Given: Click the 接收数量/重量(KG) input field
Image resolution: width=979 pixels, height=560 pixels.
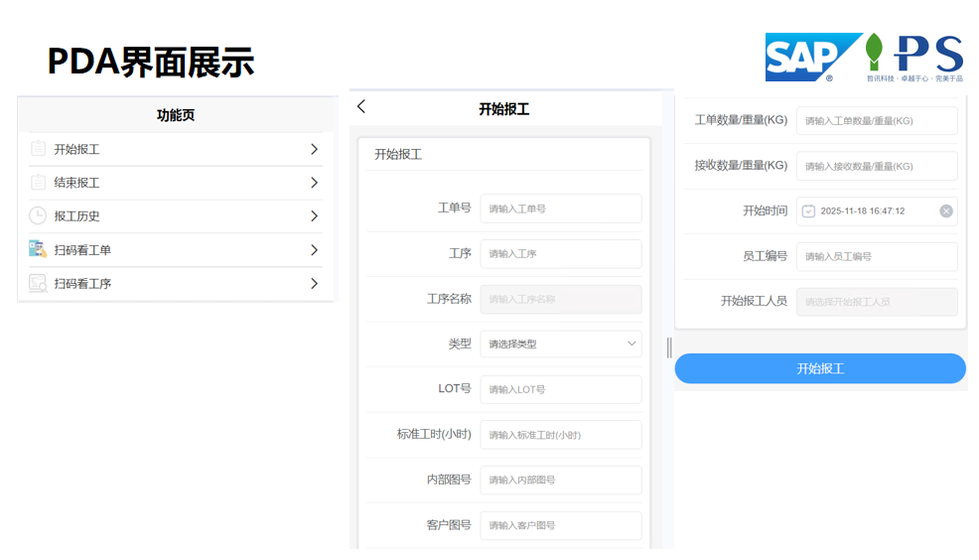Looking at the screenshot, I should click(x=877, y=166).
